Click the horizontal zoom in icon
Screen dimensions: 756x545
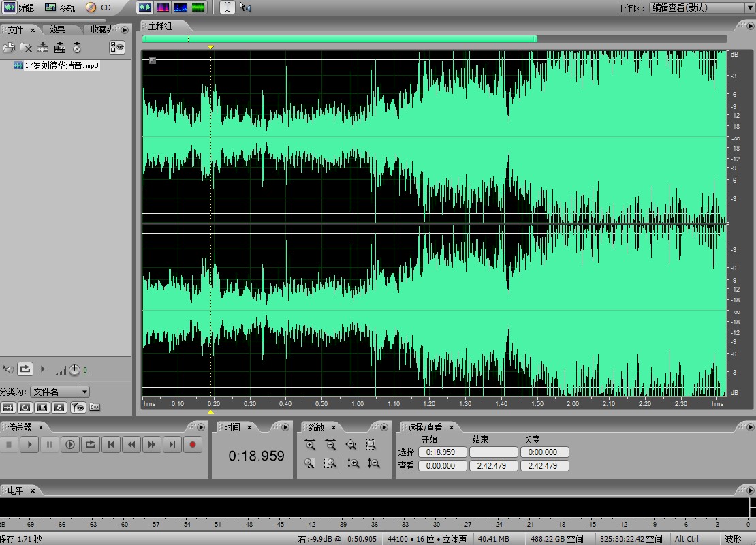[310, 445]
